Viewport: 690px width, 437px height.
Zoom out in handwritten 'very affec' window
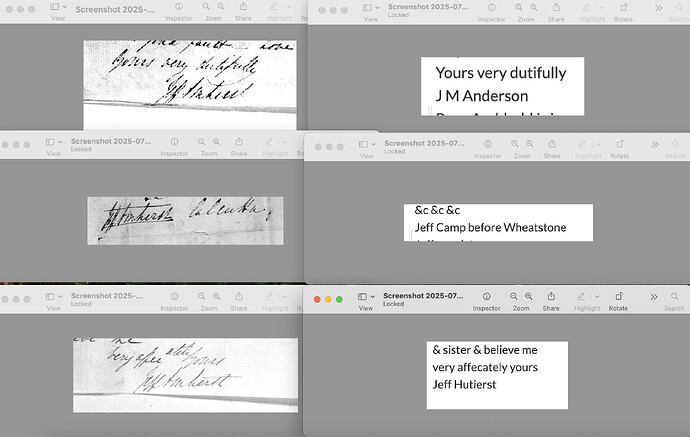click(x=202, y=296)
